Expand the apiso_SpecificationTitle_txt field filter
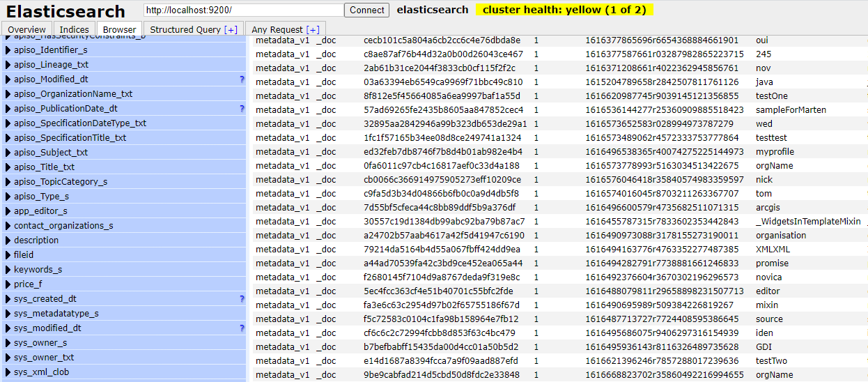Image resolution: width=868 pixels, height=382 pixels. click(x=124, y=138)
